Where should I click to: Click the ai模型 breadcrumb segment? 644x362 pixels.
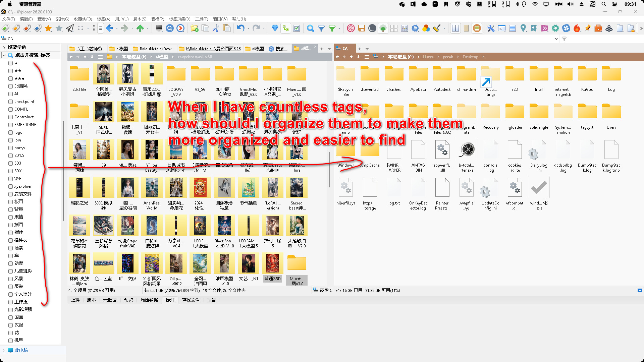pyautogui.click(x=162, y=57)
